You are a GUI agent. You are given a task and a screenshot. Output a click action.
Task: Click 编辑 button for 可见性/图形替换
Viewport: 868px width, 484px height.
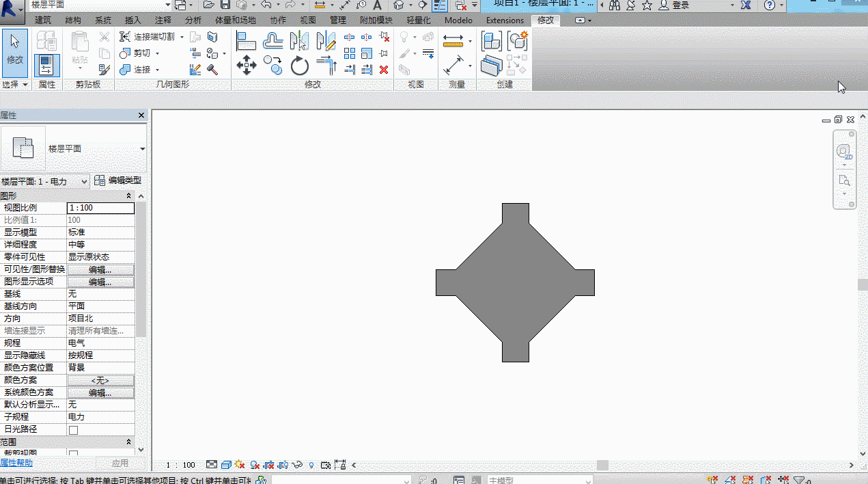pos(100,269)
